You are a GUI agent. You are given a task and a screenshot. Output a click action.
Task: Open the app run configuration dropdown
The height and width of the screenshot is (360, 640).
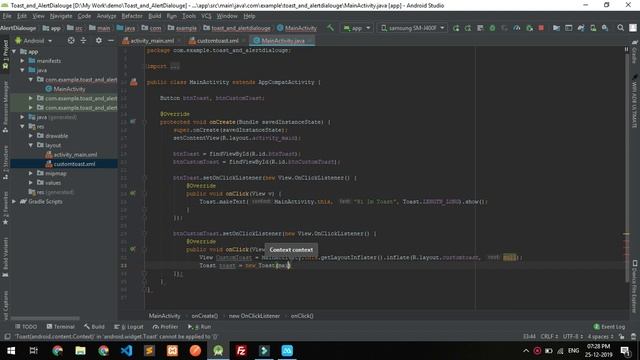click(x=357, y=28)
